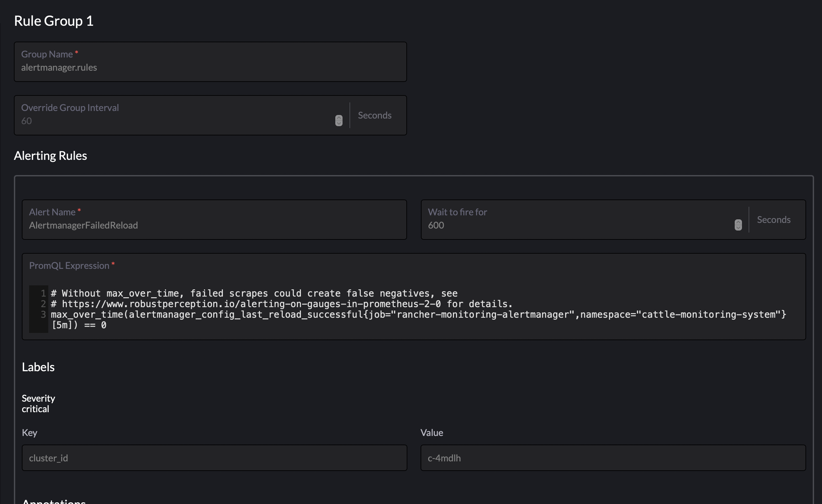Click the Labels section heading

click(x=38, y=367)
